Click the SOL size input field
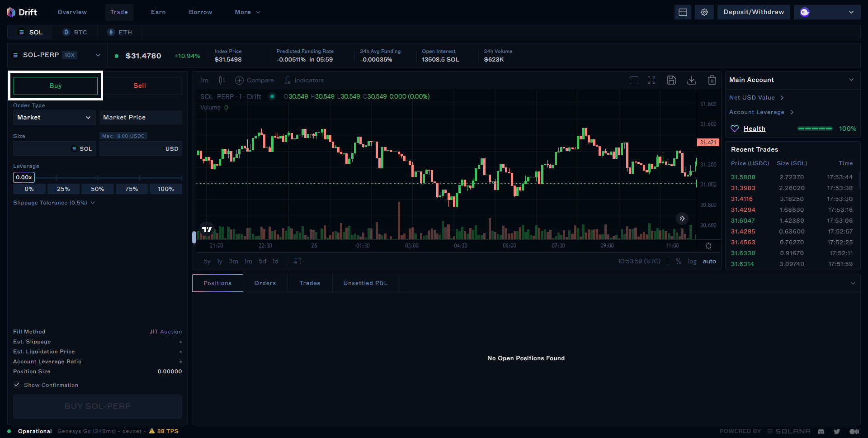Image resolution: width=868 pixels, height=438 pixels. click(54, 148)
